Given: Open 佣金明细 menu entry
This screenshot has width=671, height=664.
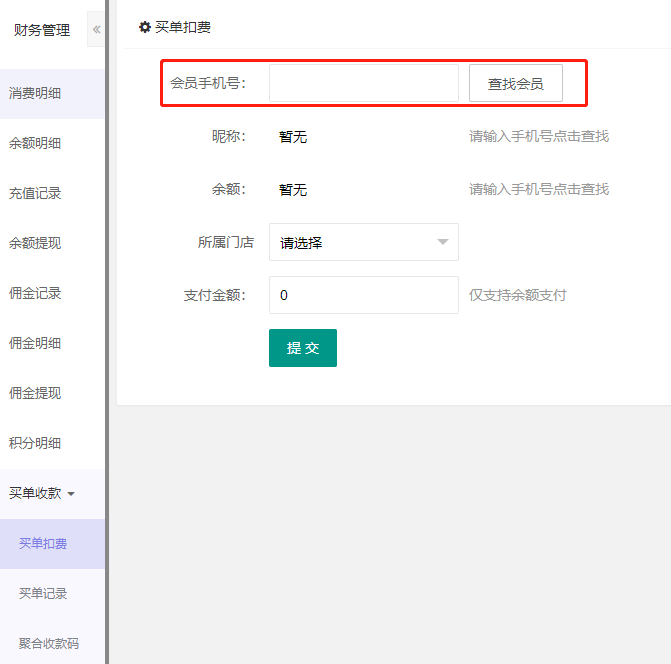Looking at the screenshot, I should (x=36, y=343).
